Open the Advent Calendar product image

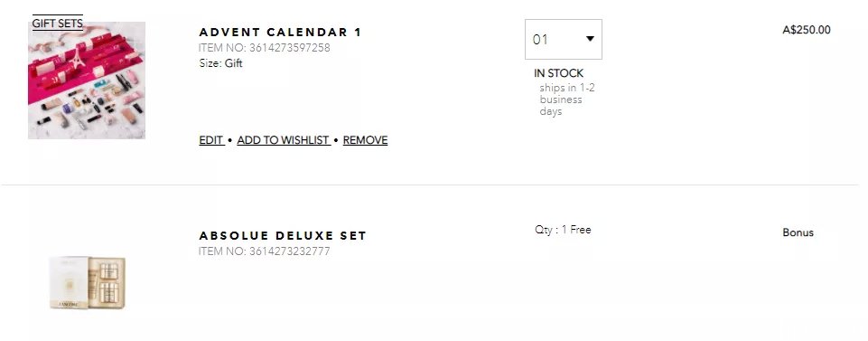pos(87,81)
